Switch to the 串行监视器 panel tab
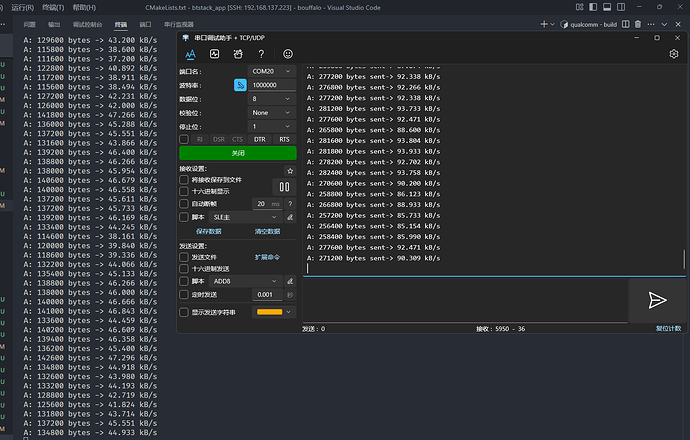Screen dimensions: 690x440 tap(179, 25)
